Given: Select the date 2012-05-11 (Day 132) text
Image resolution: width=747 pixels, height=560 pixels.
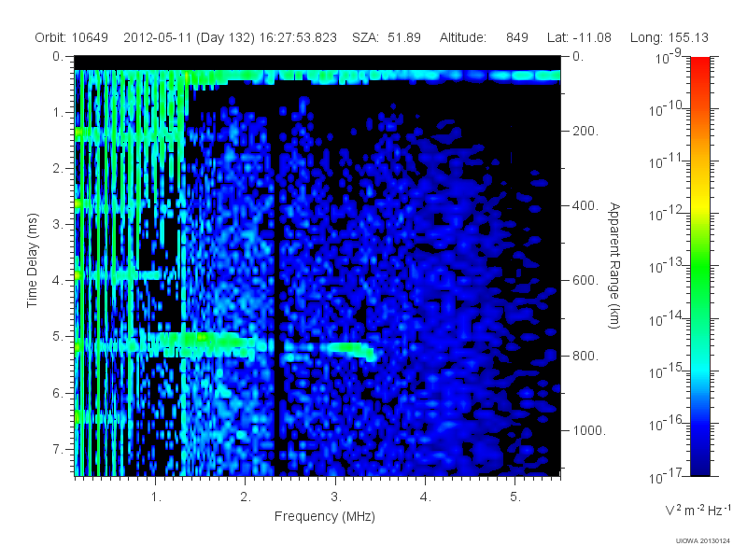Looking at the screenshot, I should tap(190, 37).
